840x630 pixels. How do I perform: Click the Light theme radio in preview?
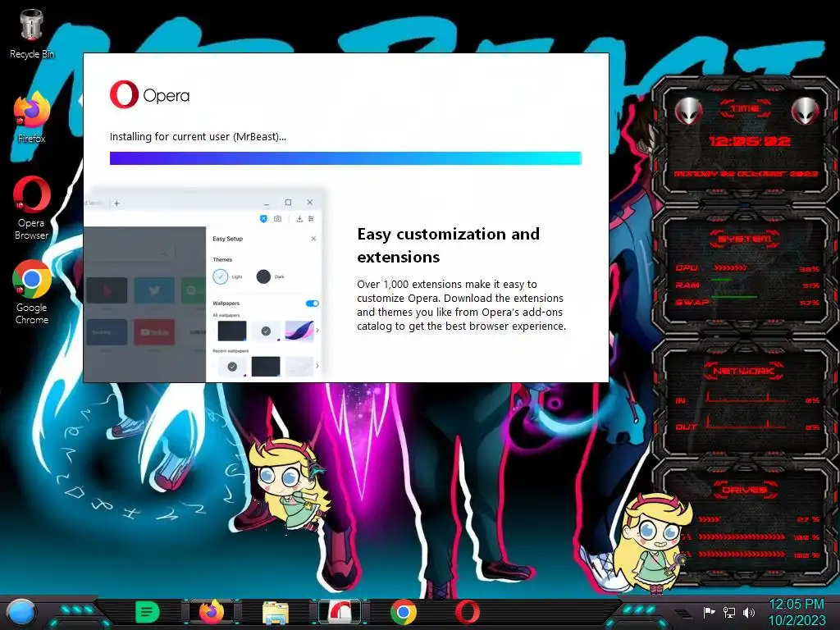pos(220,276)
